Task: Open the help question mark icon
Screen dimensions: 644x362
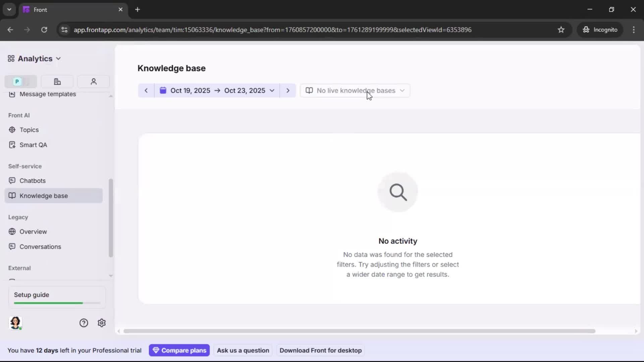Action: [x=84, y=323]
